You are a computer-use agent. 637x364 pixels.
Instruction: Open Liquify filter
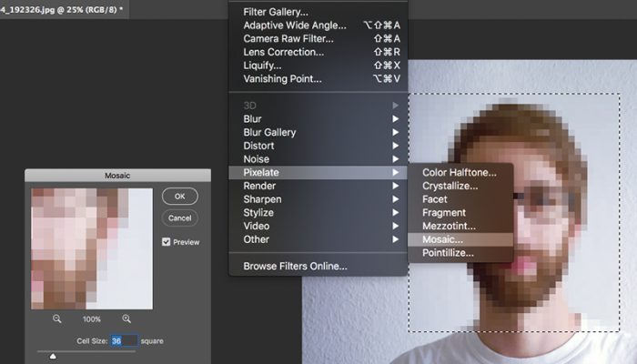tap(318, 66)
